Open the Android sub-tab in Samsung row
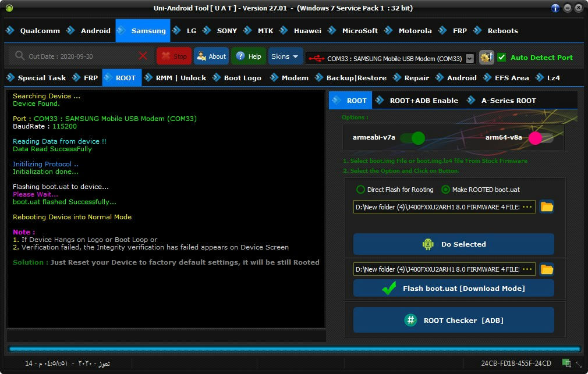Image resolution: width=588 pixels, height=374 pixels. (456, 78)
